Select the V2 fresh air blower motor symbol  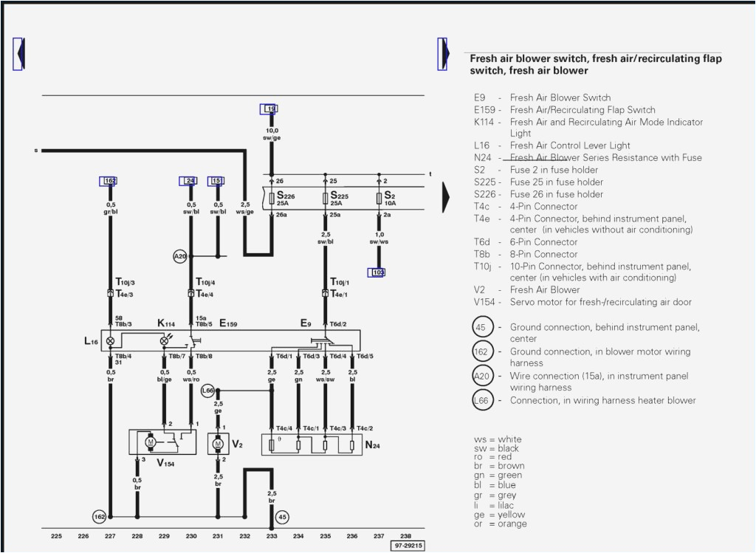218,444
